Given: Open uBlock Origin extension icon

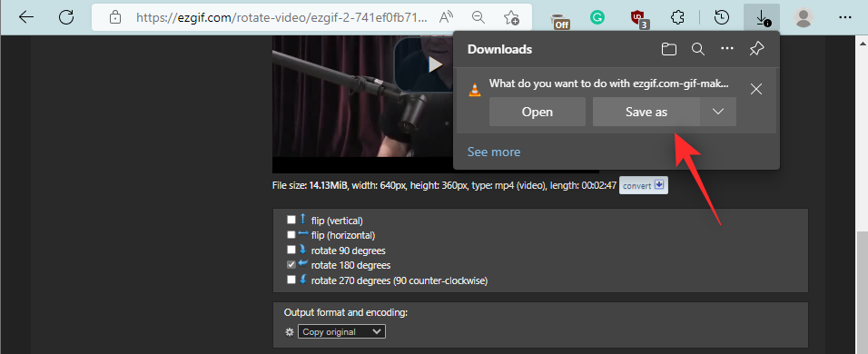Looking at the screenshot, I should 639,19.
